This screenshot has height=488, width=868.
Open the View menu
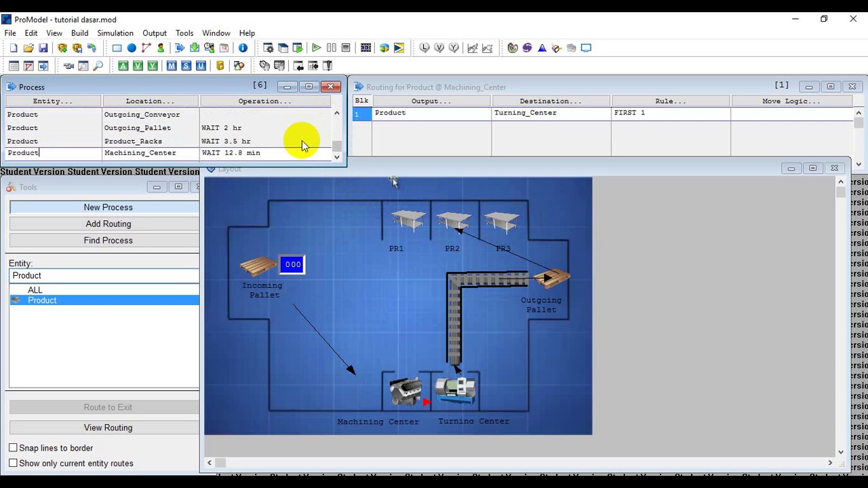click(54, 33)
